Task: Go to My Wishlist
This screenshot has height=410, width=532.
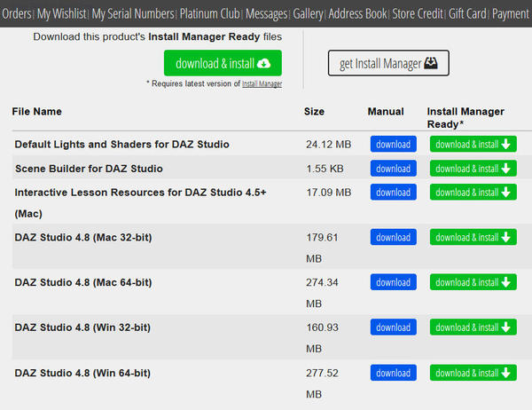Action: [x=61, y=14]
